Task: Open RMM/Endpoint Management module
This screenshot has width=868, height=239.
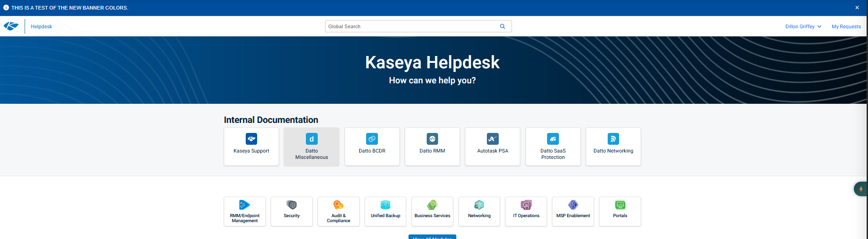Action: (245, 211)
